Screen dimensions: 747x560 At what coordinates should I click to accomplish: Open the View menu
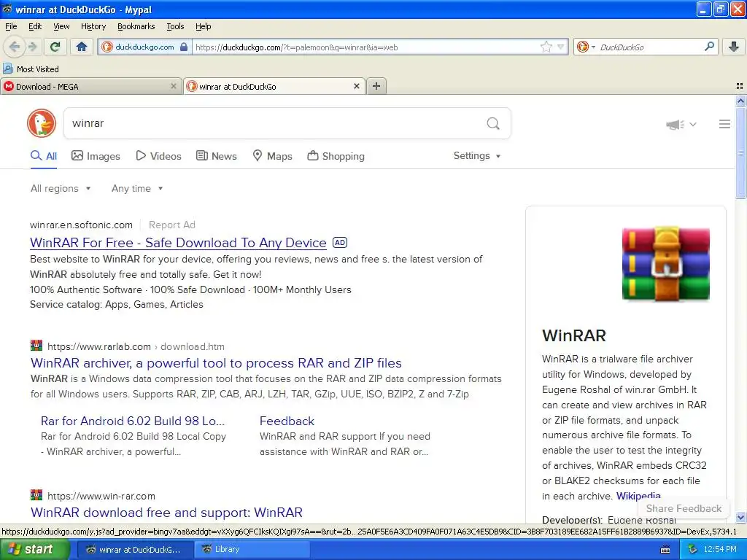pos(61,26)
